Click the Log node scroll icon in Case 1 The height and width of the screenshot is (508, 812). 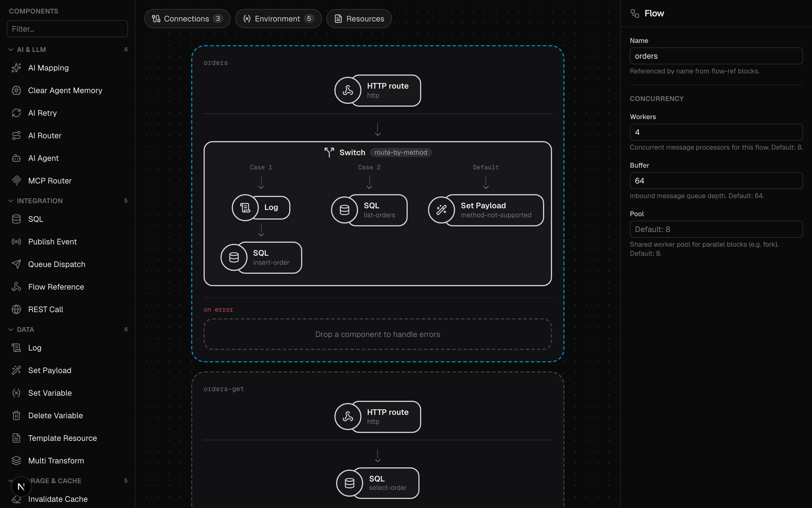tap(245, 208)
